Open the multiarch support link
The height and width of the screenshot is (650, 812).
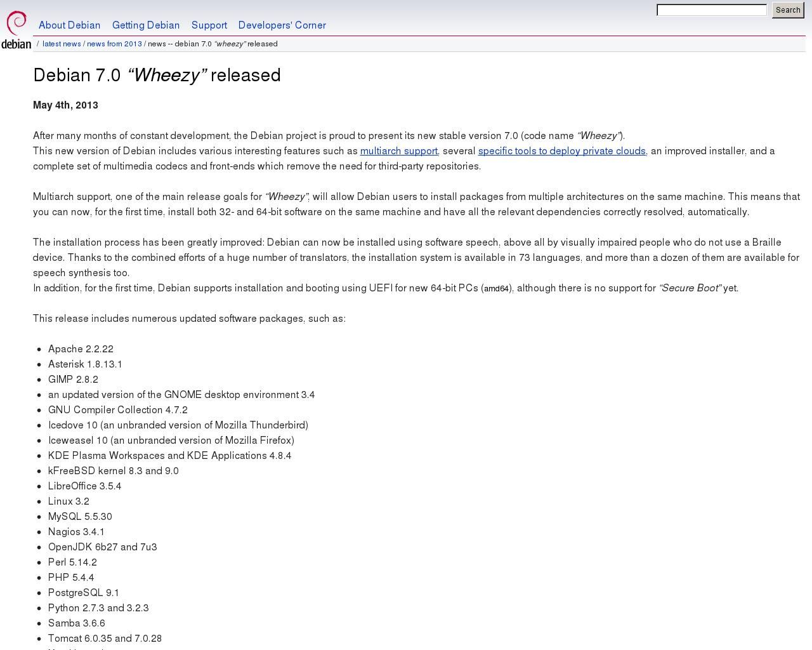[399, 151]
